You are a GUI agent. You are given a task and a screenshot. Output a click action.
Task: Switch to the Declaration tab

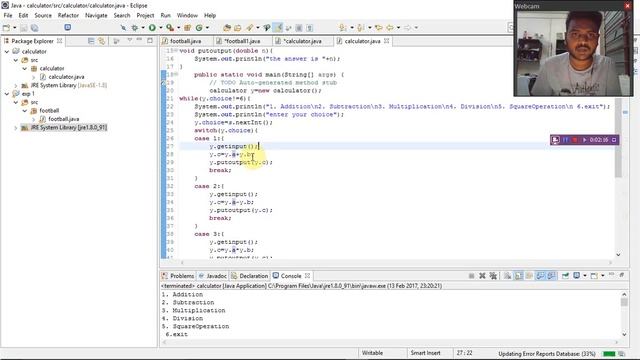pos(249,276)
